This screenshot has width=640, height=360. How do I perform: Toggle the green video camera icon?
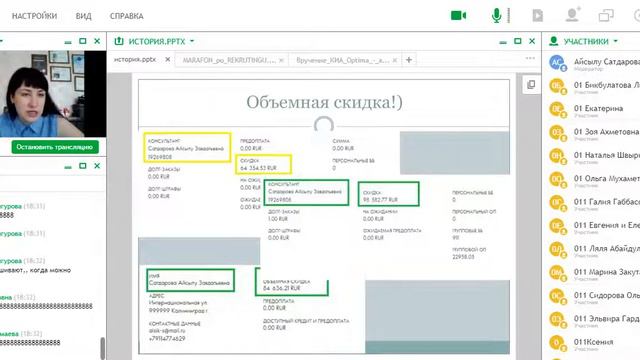[458, 16]
